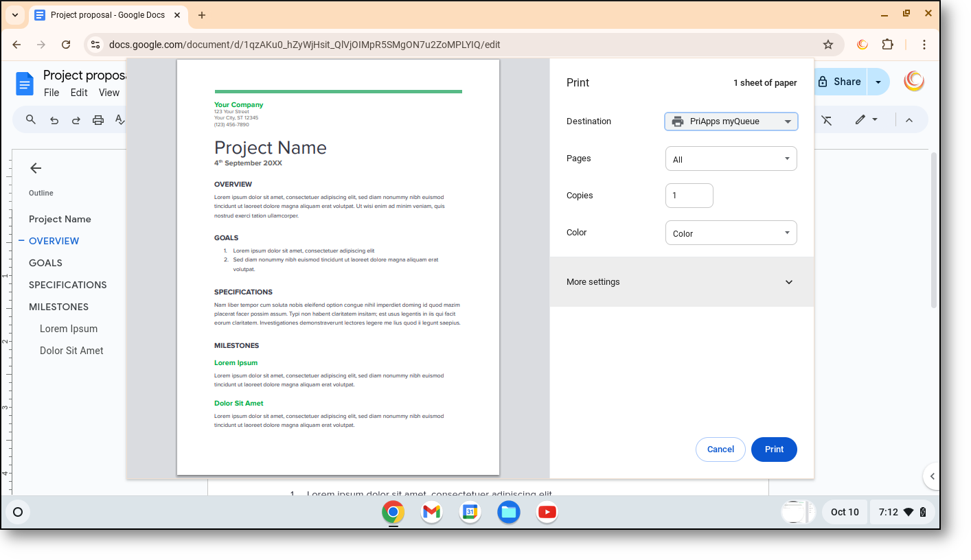Go to GOALS in outline
Viewport: 971px width, 560px height.
tap(45, 263)
